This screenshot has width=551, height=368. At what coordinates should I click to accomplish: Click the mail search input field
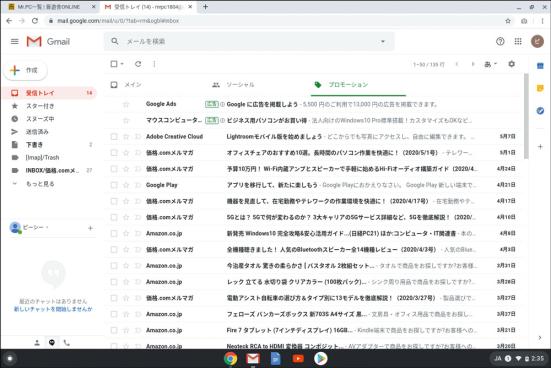pyautogui.click(x=249, y=41)
